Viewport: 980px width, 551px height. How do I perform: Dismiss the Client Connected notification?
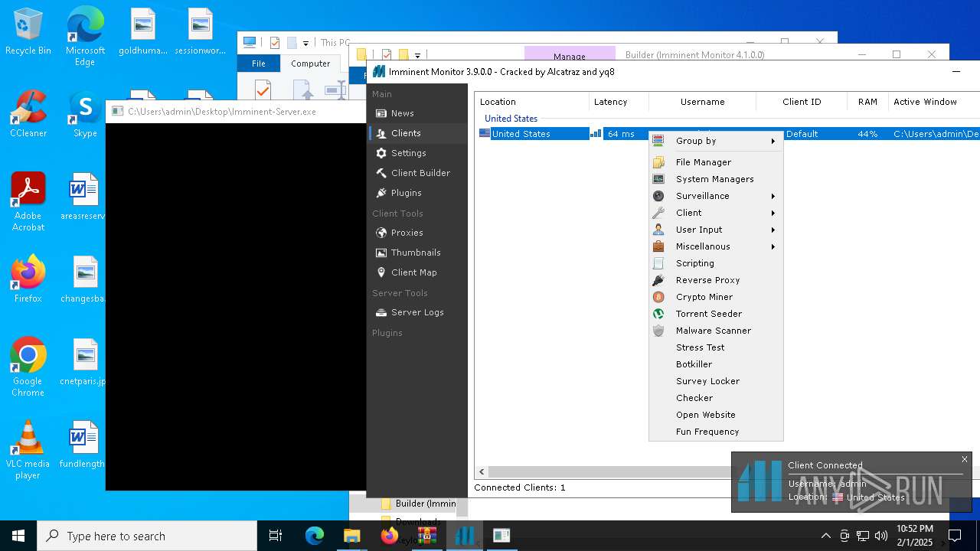pyautogui.click(x=965, y=459)
